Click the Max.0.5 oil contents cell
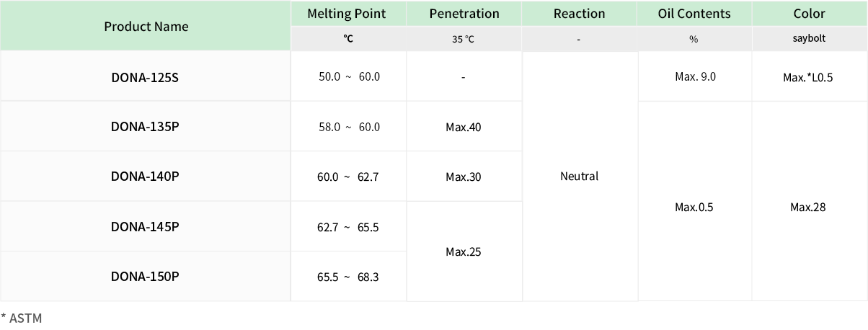 click(x=694, y=208)
